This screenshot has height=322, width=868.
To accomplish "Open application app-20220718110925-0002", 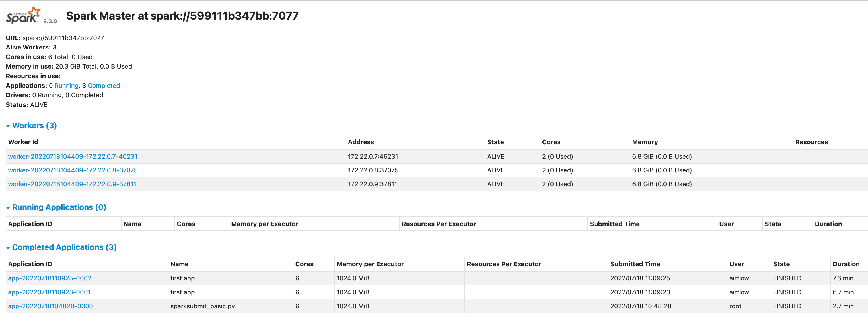I will [x=50, y=278].
